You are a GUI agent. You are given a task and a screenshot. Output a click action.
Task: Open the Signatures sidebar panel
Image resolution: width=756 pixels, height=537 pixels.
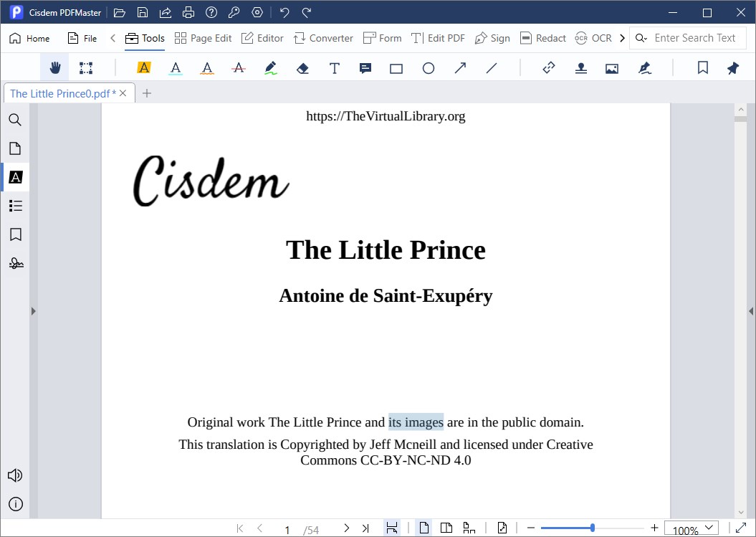(15, 263)
